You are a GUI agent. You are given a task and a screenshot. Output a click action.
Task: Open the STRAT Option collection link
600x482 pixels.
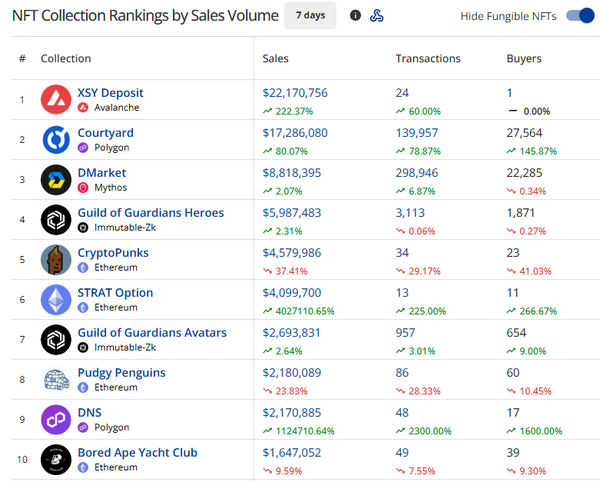(x=115, y=293)
